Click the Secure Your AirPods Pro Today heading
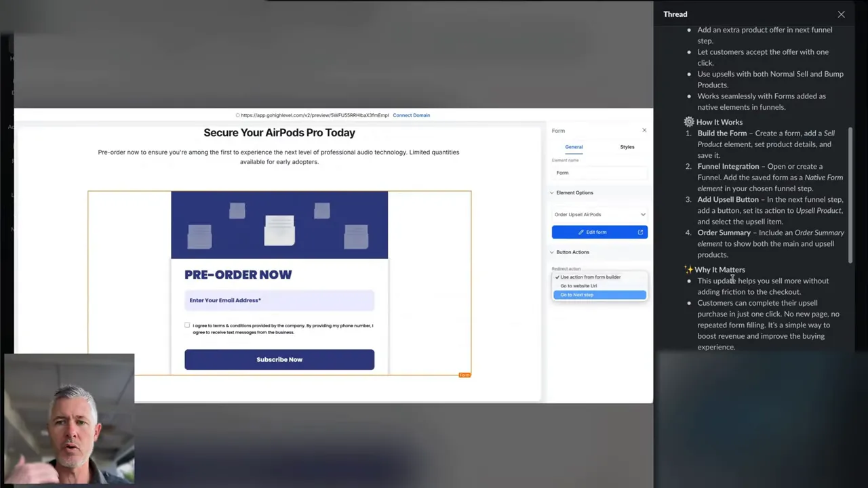The height and width of the screenshot is (488, 868). (279, 133)
